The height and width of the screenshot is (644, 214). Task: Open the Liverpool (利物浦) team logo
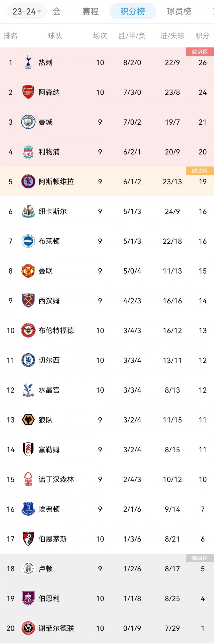pos(28,152)
